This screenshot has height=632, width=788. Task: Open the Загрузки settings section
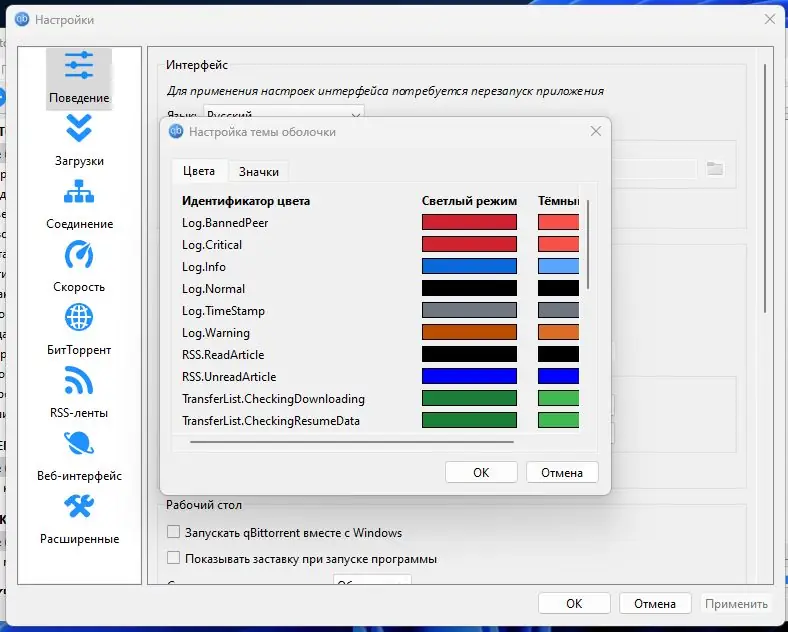[79, 141]
